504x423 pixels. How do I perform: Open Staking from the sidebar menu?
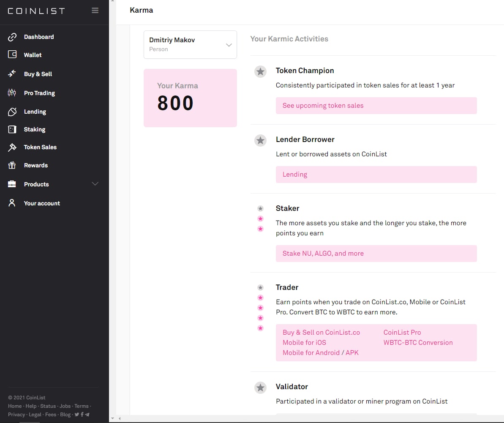(x=34, y=130)
